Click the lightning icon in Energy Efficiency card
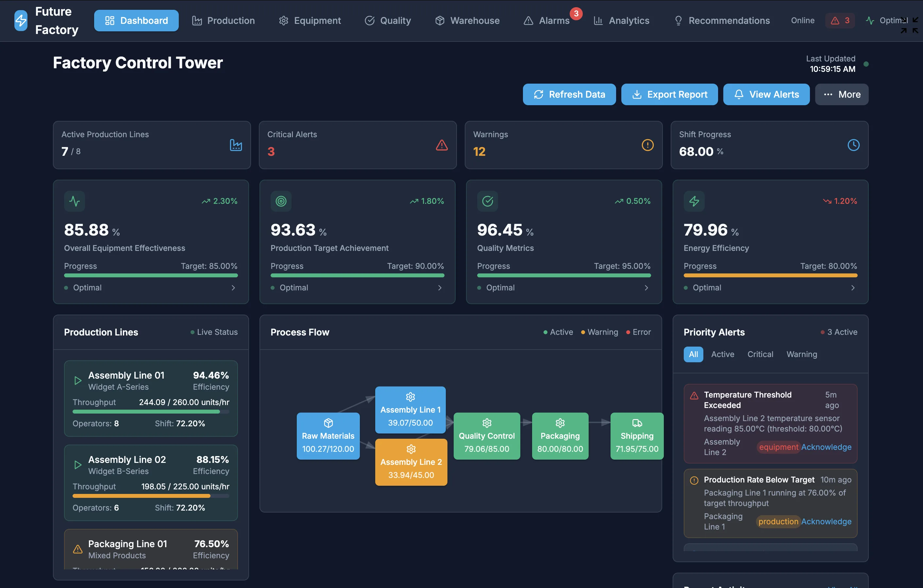The width and height of the screenshot is (923, 588). (694, 201)
